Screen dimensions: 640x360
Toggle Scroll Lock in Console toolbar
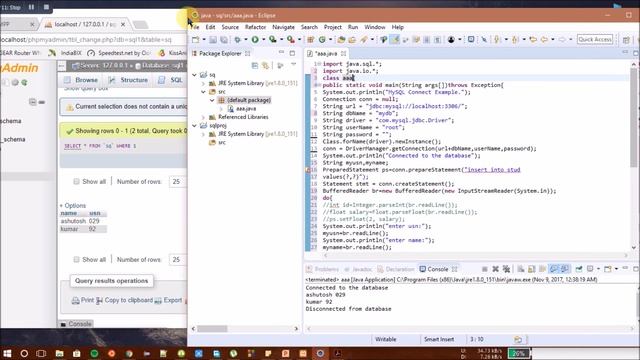point(531,269)
